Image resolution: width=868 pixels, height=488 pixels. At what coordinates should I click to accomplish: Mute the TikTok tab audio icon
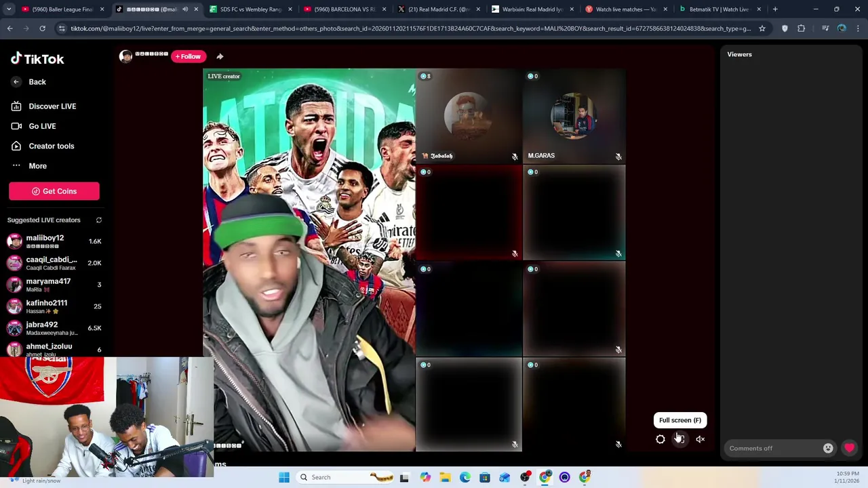pos(184,9)
